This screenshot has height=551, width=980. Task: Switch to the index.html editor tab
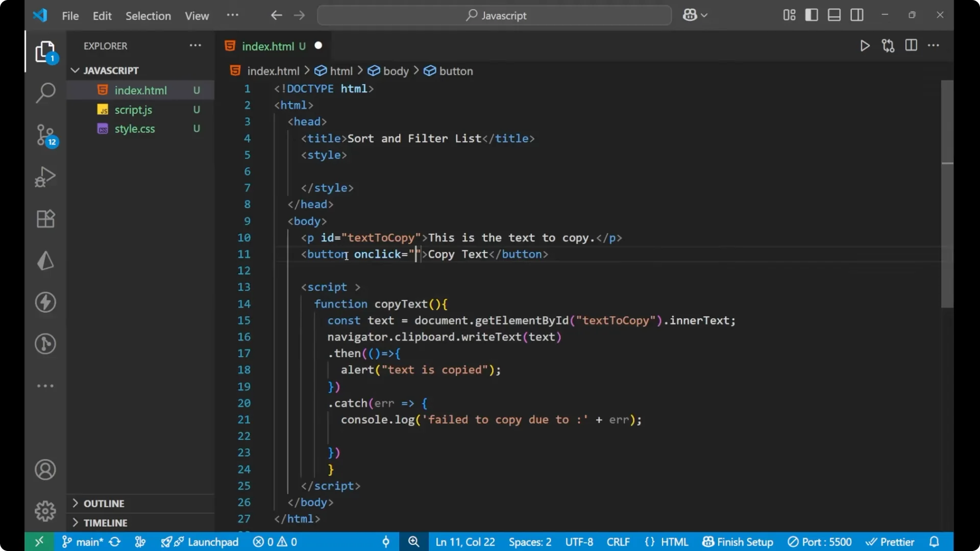coord(269,46)
